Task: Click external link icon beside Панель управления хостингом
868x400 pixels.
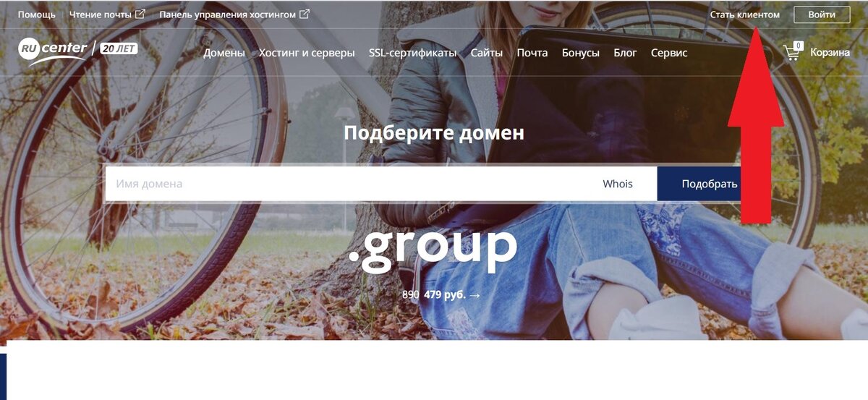Action: coord(305,14)
